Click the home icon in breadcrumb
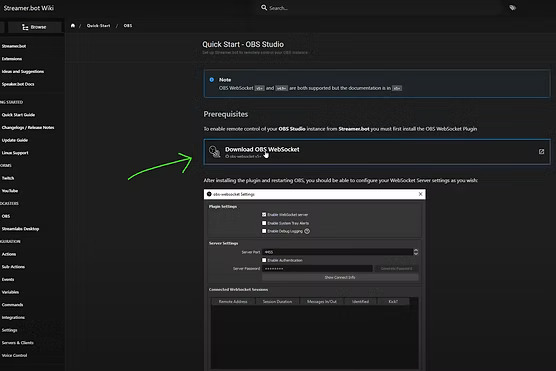This screenshot has height=371, width=556. (x=73, y=26)
